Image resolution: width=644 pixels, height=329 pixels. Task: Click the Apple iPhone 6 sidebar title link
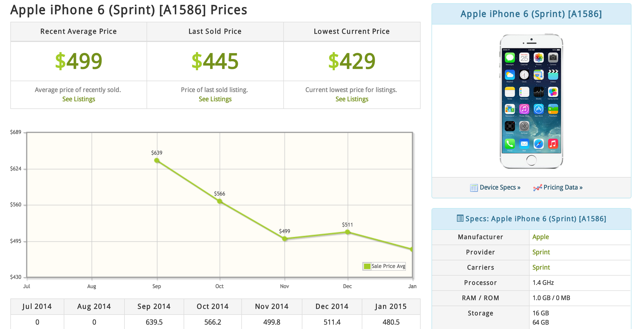point(531,14)
